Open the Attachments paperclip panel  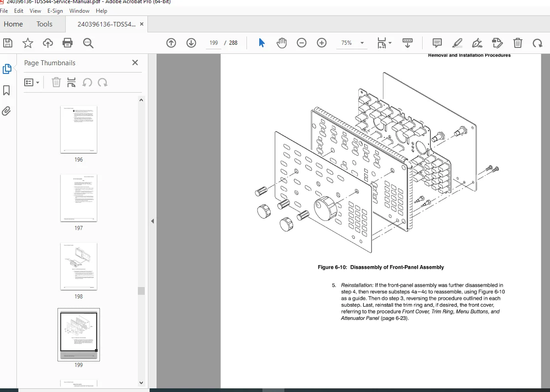click(x=6, y=111)
